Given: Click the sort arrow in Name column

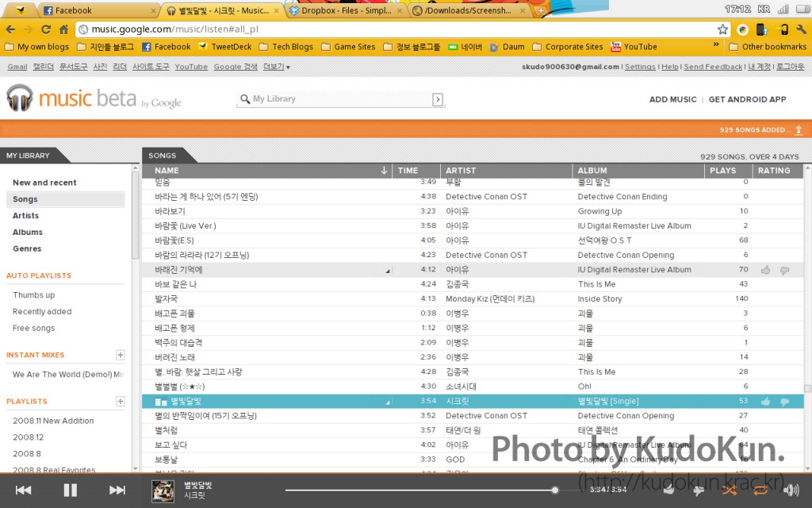Looking at the screenshot, I should pos(384,171).
